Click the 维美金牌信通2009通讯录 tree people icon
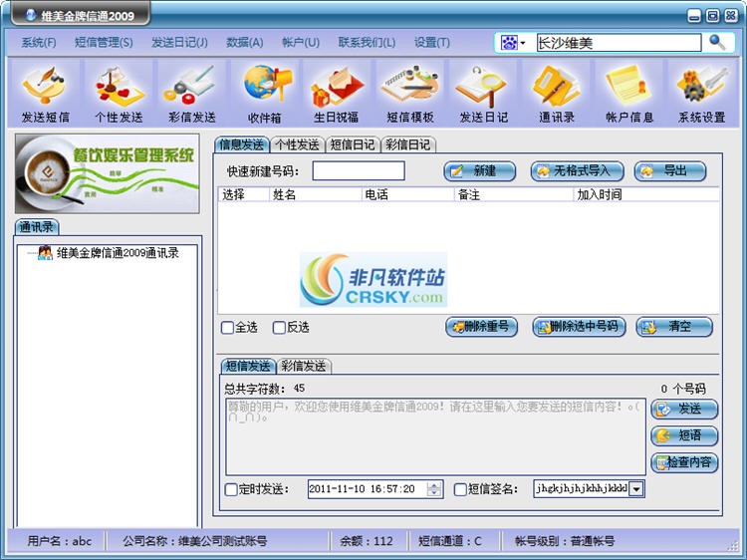This screenshot has height=560, width=747. click(45, 252)
